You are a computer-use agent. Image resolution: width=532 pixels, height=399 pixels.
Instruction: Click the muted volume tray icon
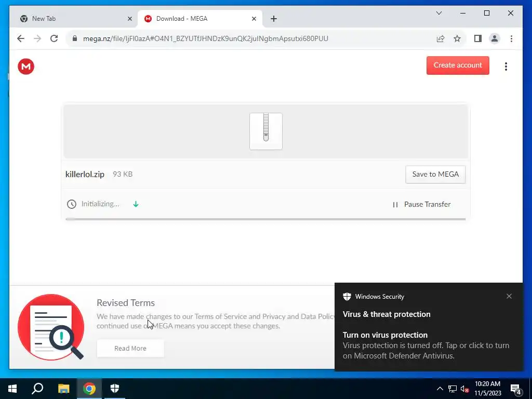pyautogui.click(x=464, y=389)
